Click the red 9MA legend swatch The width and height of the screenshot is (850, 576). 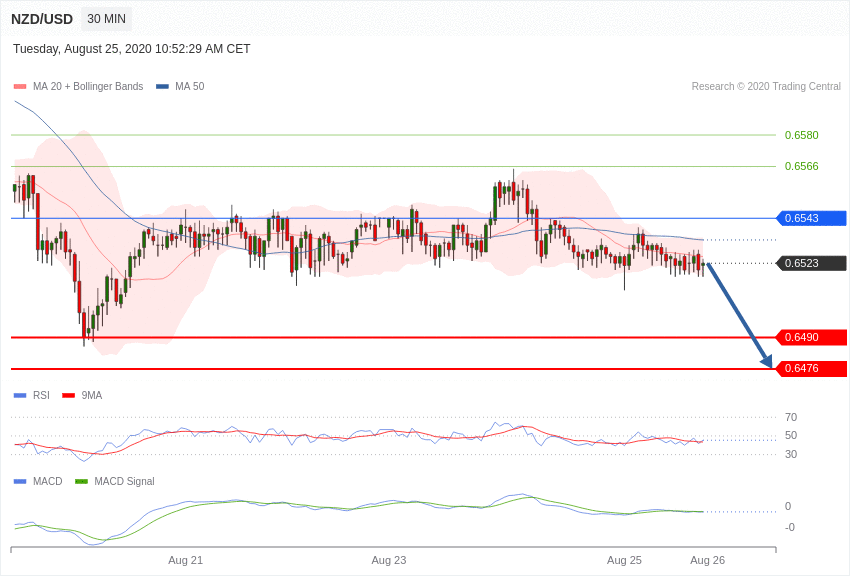[69, 396]
